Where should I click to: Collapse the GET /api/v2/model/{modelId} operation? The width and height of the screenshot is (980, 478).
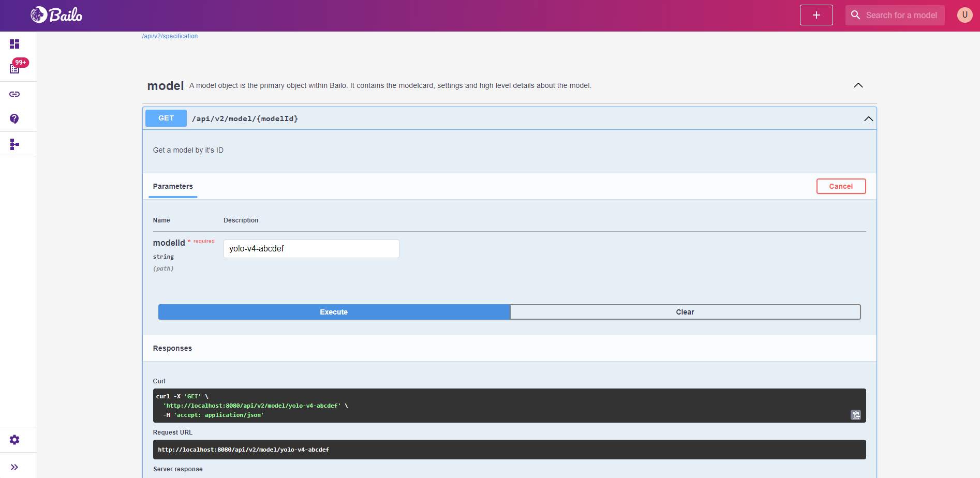868,118
